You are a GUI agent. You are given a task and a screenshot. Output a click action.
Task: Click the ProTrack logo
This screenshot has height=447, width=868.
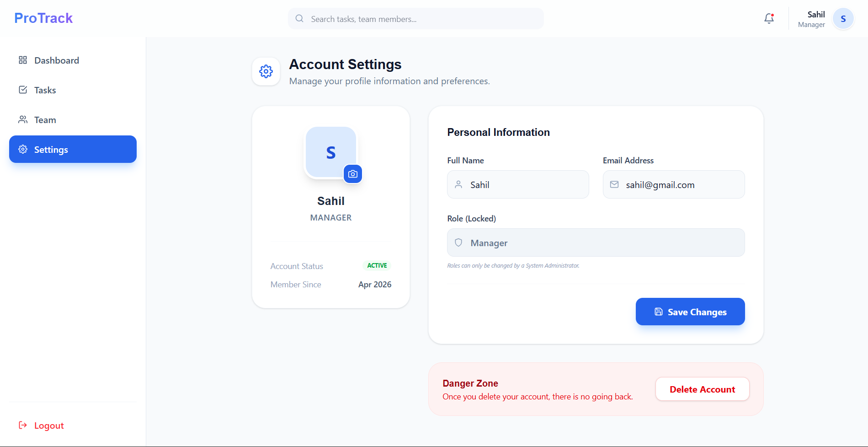point(43,18)
